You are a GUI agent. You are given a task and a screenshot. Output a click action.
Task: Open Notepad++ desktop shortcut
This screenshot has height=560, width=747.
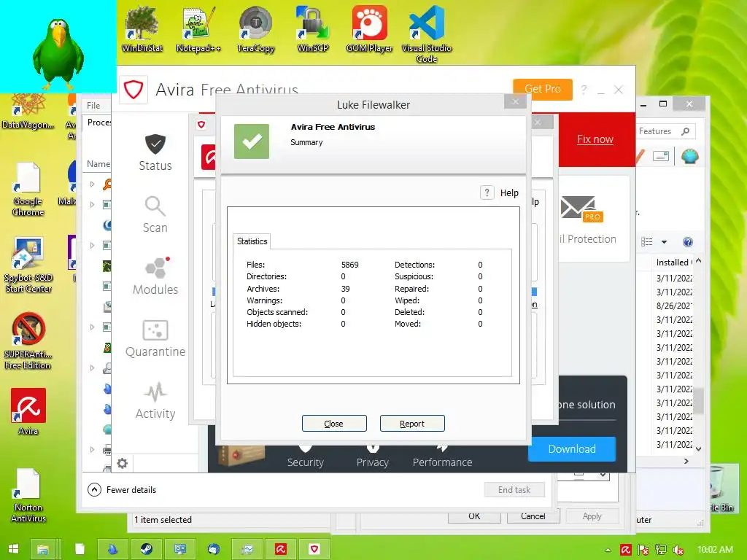pos(198,29)
